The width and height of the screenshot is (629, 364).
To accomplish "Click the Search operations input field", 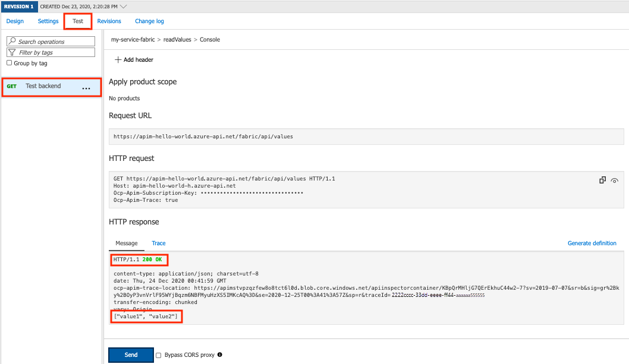I will (54, 41).
